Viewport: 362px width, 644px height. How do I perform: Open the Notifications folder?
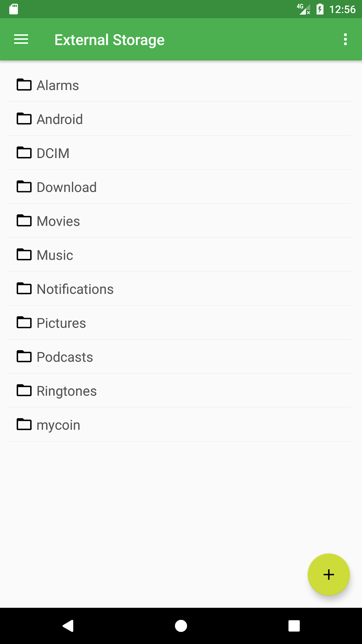tap(179, 289)
